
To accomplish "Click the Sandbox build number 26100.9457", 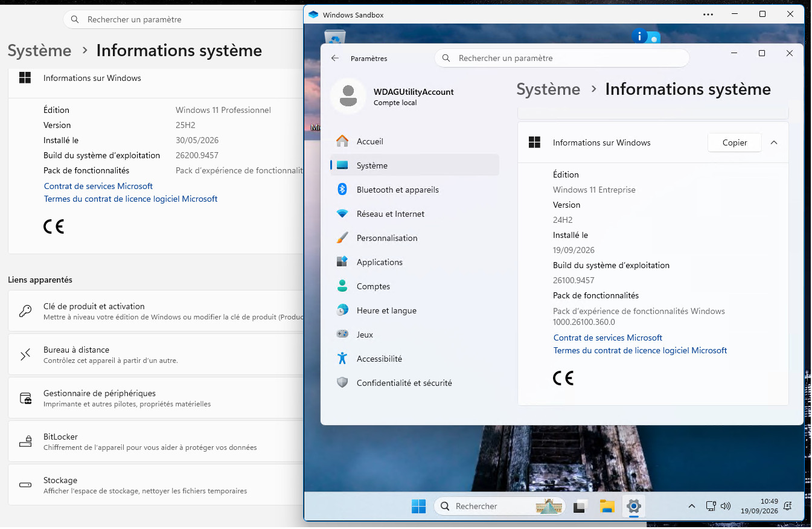I will pos(574,280).
